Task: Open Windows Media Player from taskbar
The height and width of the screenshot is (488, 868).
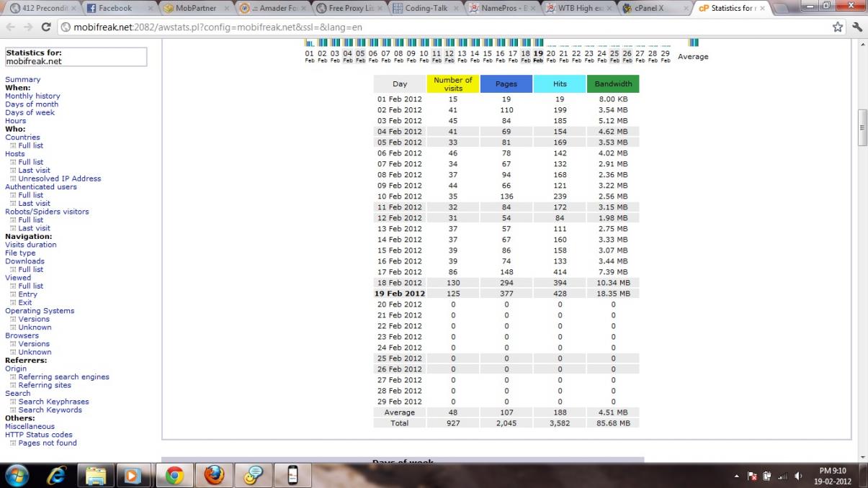Action: 133,476
